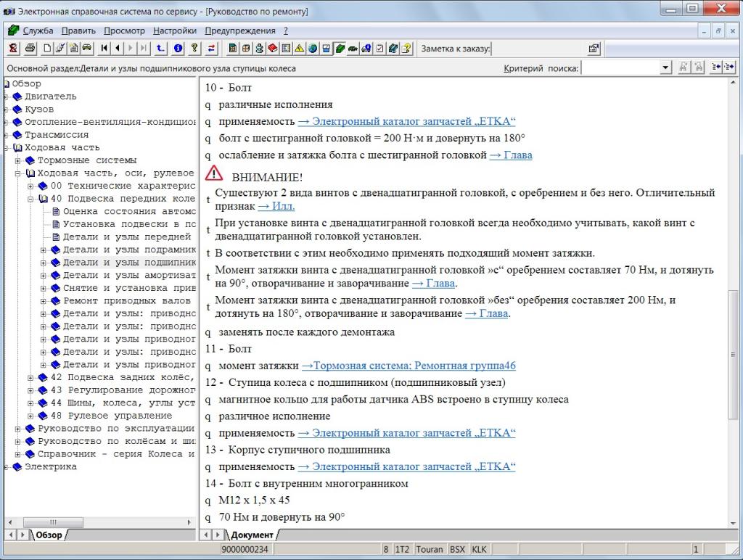The image size is (743, 560).
Task: Click the red book toolbar icon
Action: pos(273,49)
